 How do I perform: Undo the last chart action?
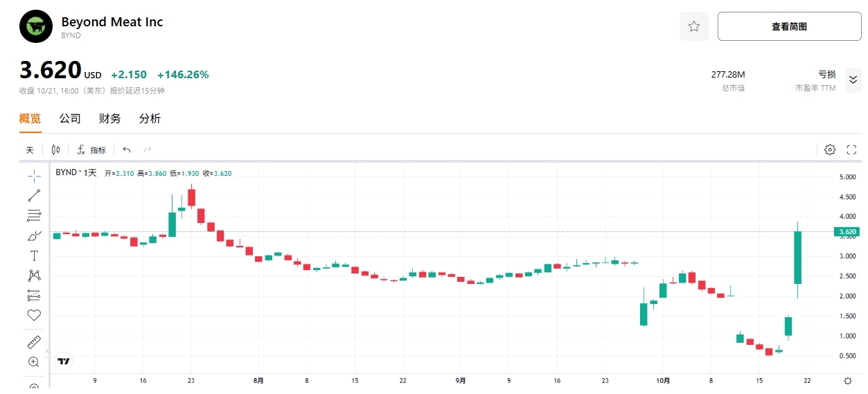point(126,150)
